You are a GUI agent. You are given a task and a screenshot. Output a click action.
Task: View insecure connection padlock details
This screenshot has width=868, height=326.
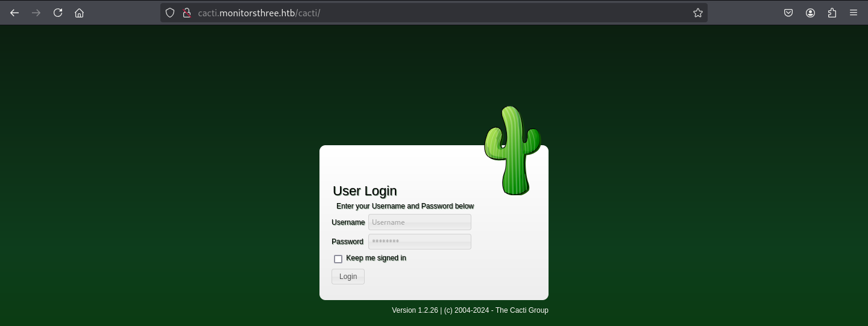pyautogui.click(x=187, y=13)
